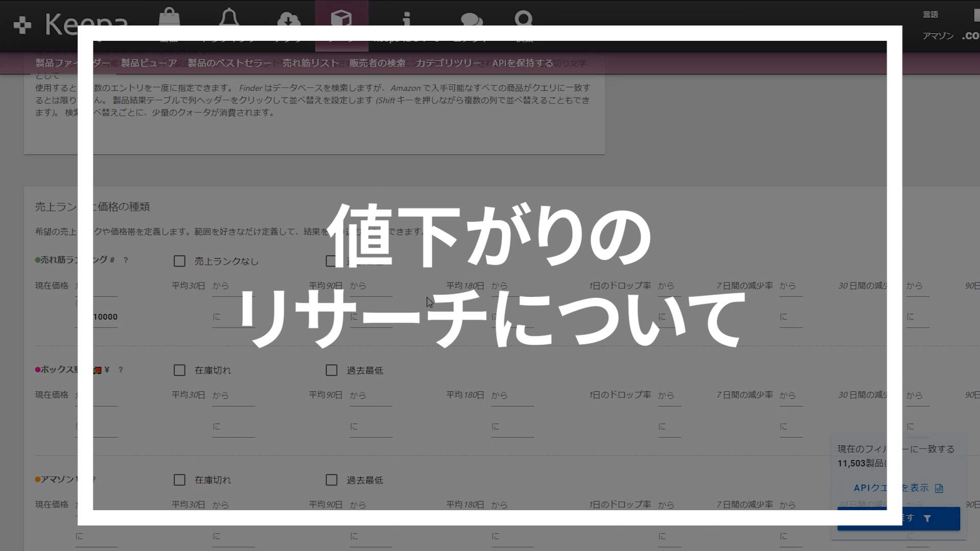Check the Buy Box 在庫切れ checkbox
Viewport: 980px width, 551px height.
point(179,370)
